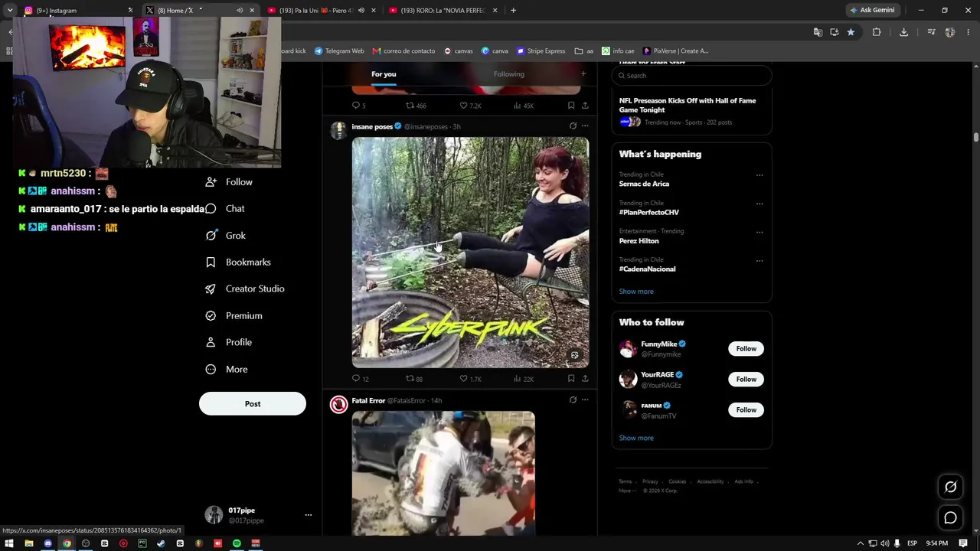Open the Stripe Express bookmark
The width and height of the screenshot is (980, 551).
(x=541, y=51)
